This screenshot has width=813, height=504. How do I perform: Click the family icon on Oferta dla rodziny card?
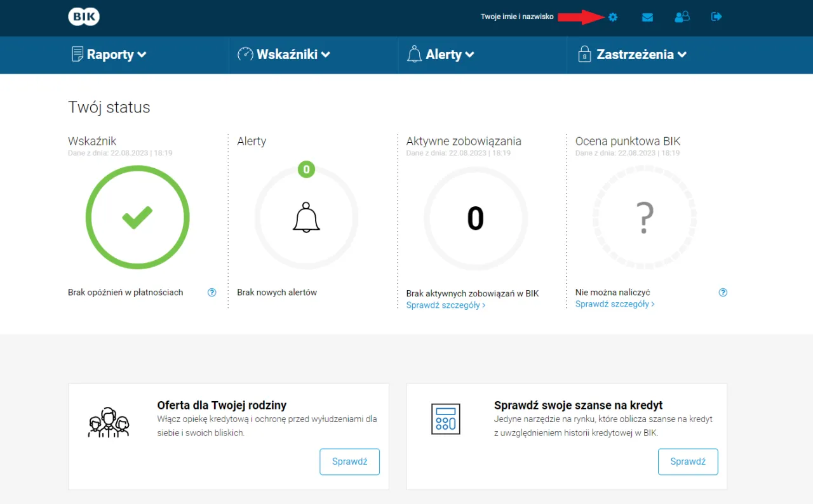[x=109, y=419]
